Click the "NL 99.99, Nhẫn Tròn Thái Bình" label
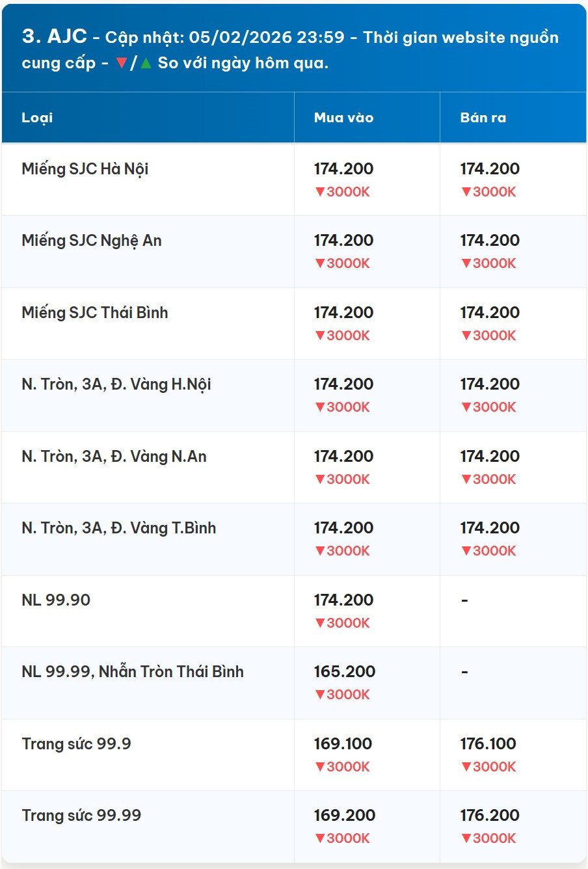This screenshot has width=588, height=869. tap(133, 672)
